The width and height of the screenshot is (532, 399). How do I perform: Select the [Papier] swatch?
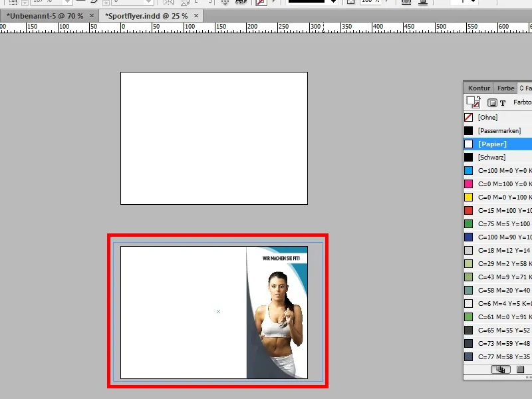(x=497, y=144)
